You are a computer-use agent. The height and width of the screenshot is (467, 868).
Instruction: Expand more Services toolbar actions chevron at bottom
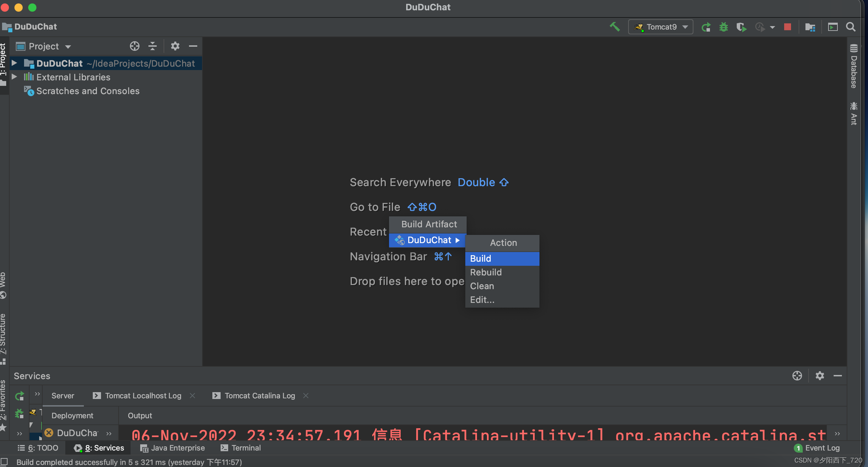(20, 434)
